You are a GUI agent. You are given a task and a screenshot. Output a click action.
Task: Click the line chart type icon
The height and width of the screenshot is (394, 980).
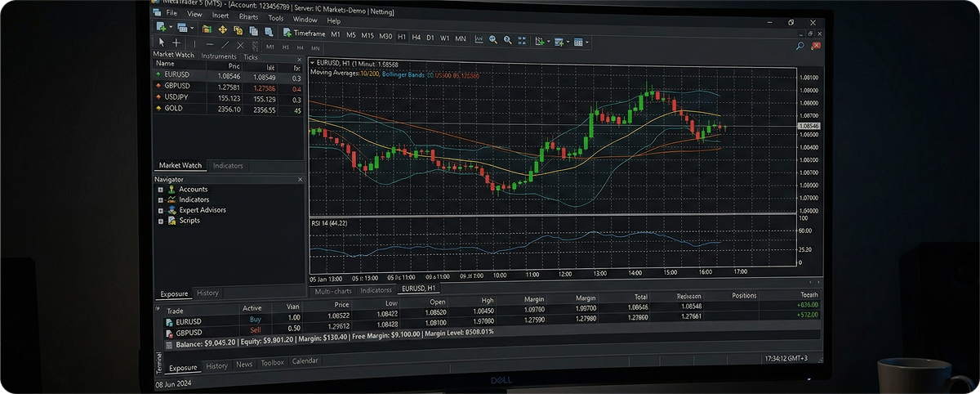pos(479,39)
